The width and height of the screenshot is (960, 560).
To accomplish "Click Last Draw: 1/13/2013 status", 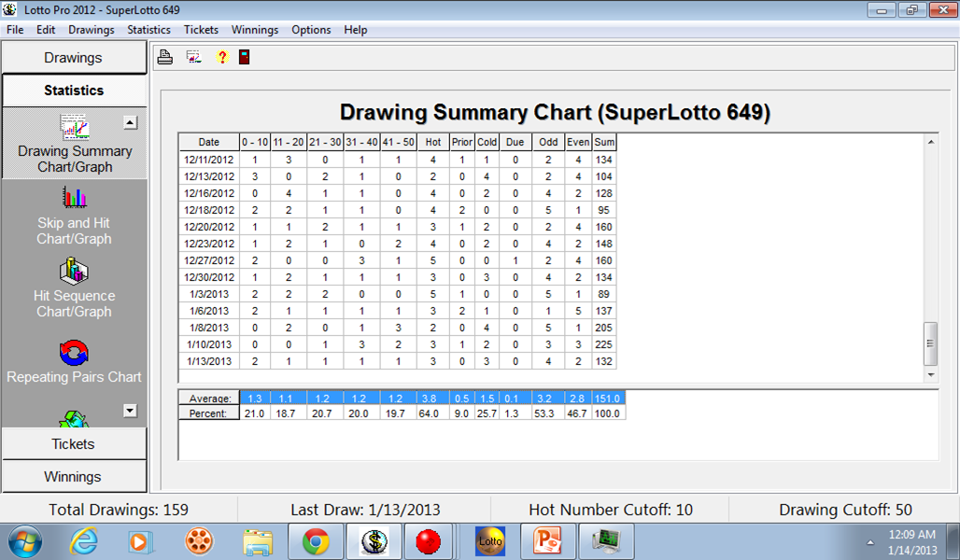I will tap(365, 510).
